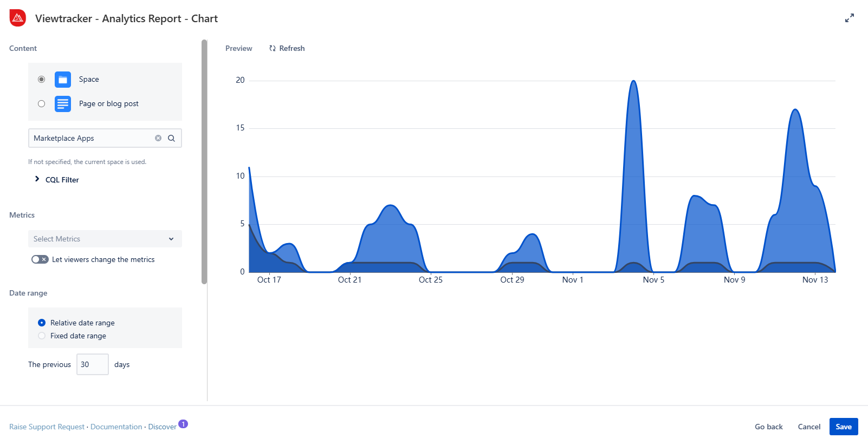Click the previous days number field

pos(92,364)
